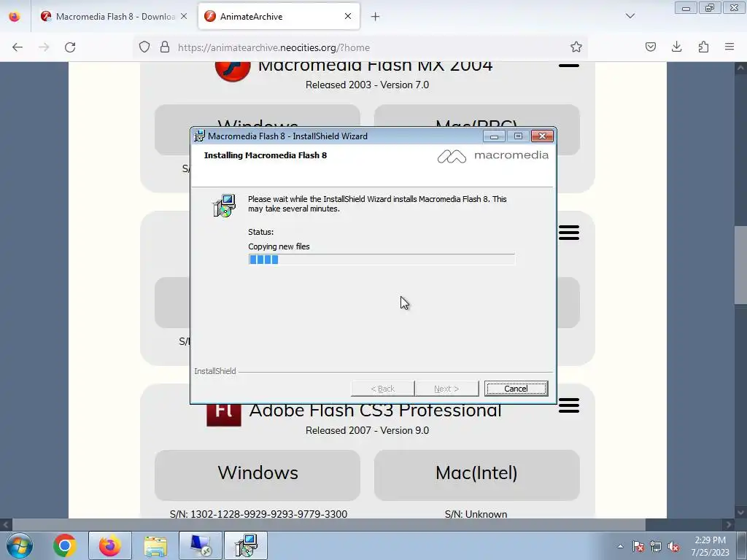
Task: Open the taskbar clock and date
Action: pyautogui.click(x=710, y=545)
